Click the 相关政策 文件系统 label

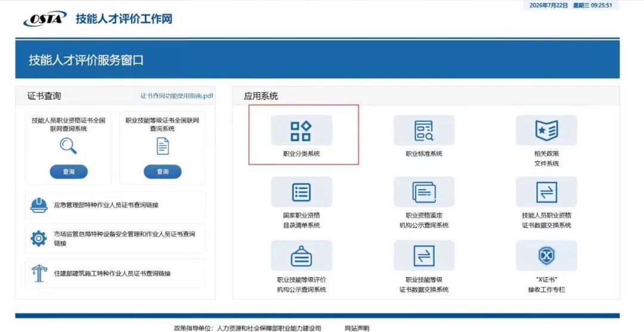click(x=546, y=159)
